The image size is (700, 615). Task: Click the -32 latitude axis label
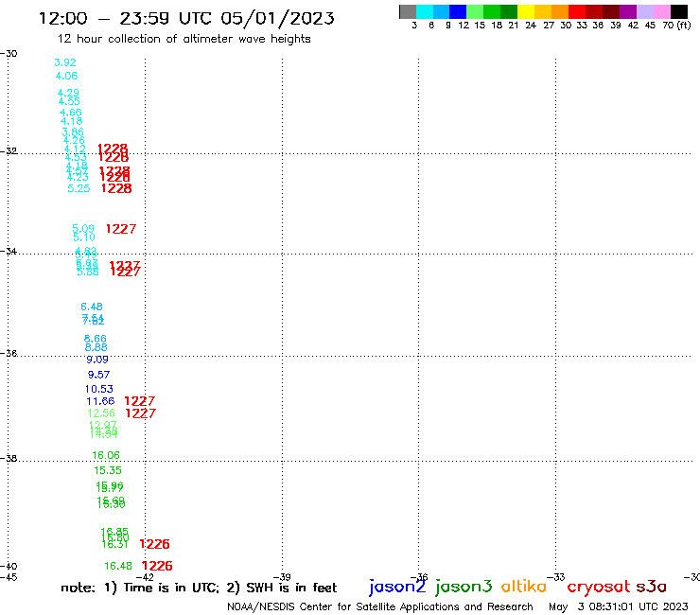pos(9,151)
